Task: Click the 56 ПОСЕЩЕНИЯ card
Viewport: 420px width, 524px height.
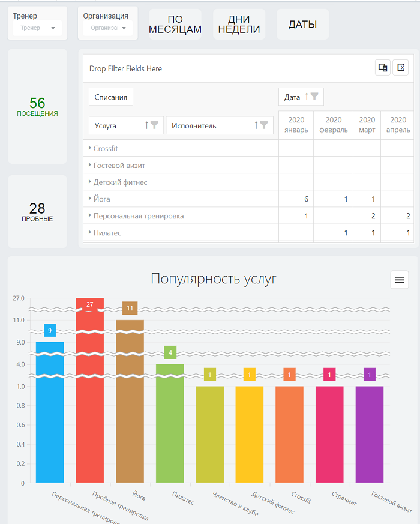Action: click(x=37, y=106)
